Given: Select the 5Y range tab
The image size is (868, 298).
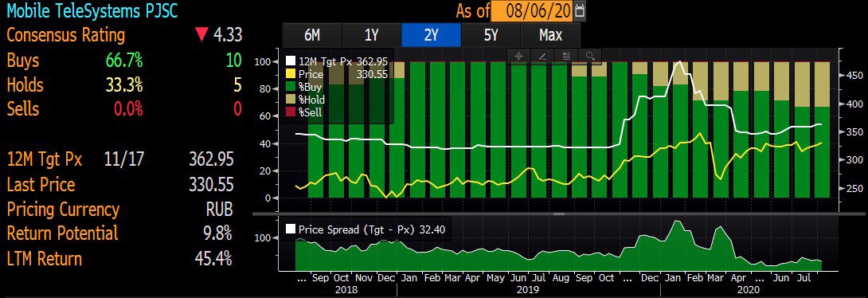Looking at the screenshot, I should coord(491,35).
